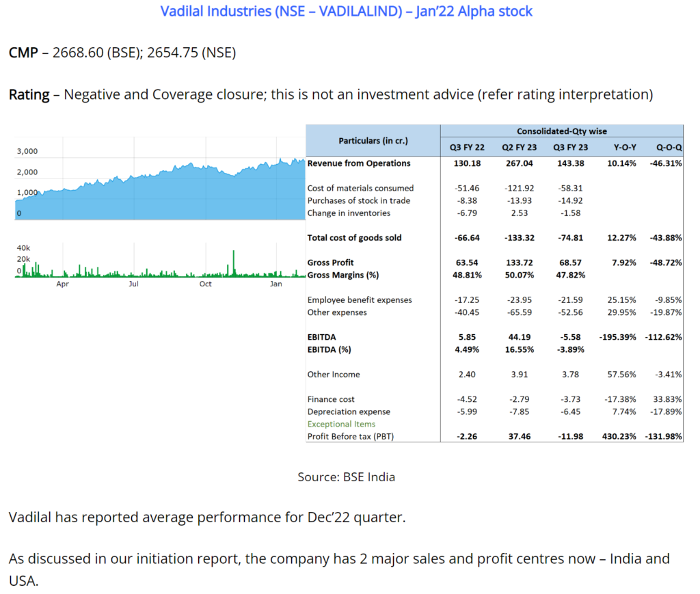Select the Q2 FY 23 column header
This screenshot has height=594, width=700.
[x=520, y=147]
